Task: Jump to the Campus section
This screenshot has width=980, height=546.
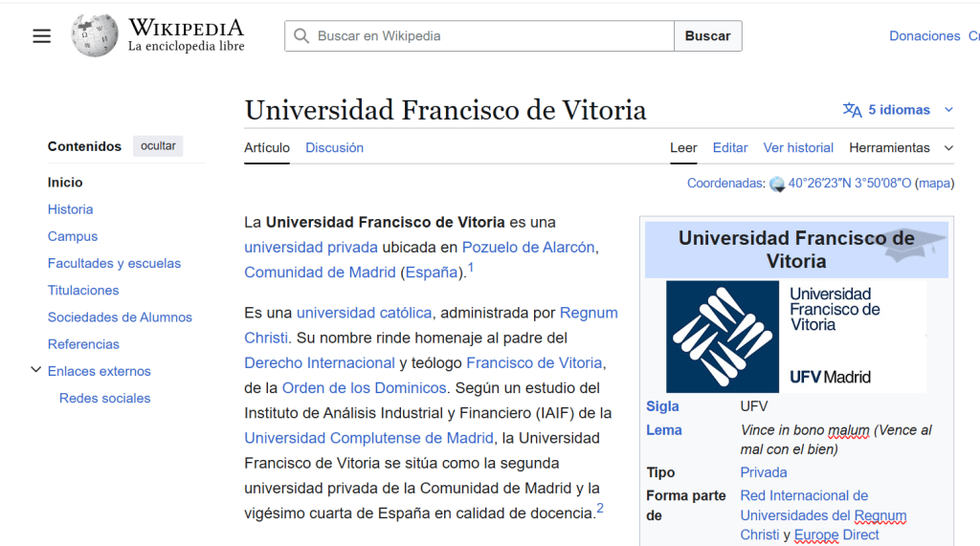Action: (x=73, y=236)
